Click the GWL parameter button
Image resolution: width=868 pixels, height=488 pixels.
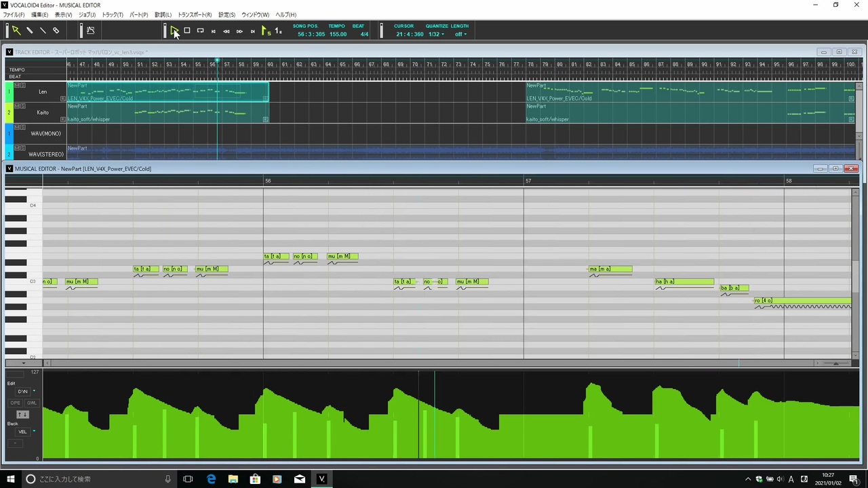point(31,403)
